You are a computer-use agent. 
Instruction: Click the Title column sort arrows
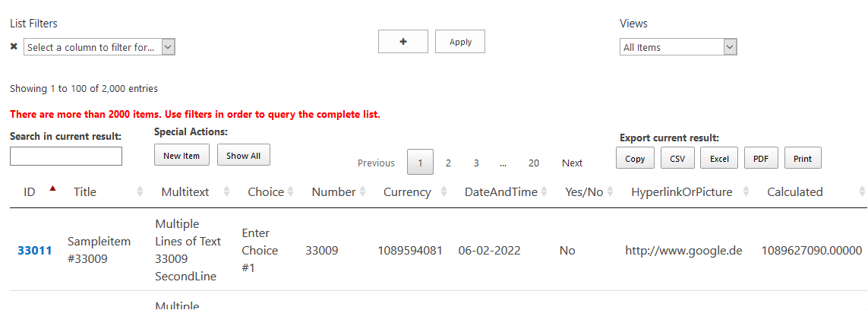[140, 192]
